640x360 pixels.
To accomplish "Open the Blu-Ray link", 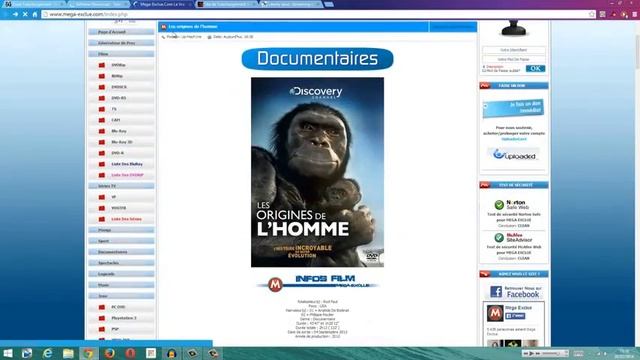I will [x=119, y=131].
